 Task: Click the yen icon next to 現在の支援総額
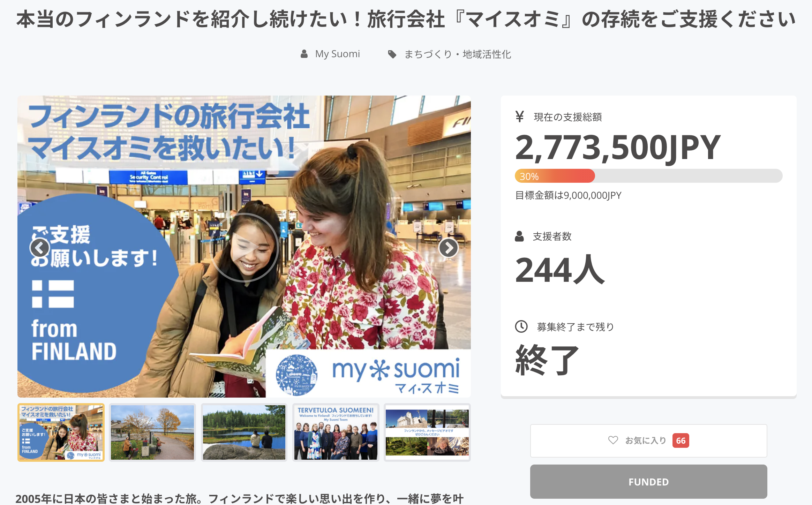[519, 116]
